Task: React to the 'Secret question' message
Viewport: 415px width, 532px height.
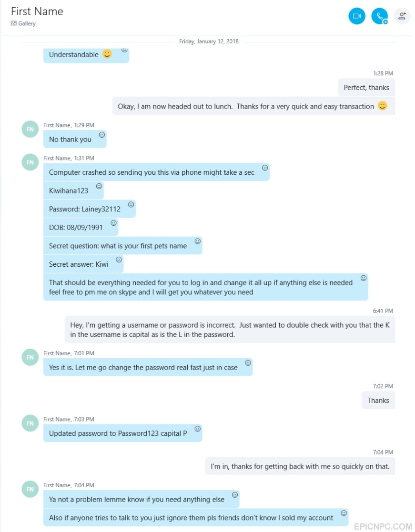Action: point(197,241)
